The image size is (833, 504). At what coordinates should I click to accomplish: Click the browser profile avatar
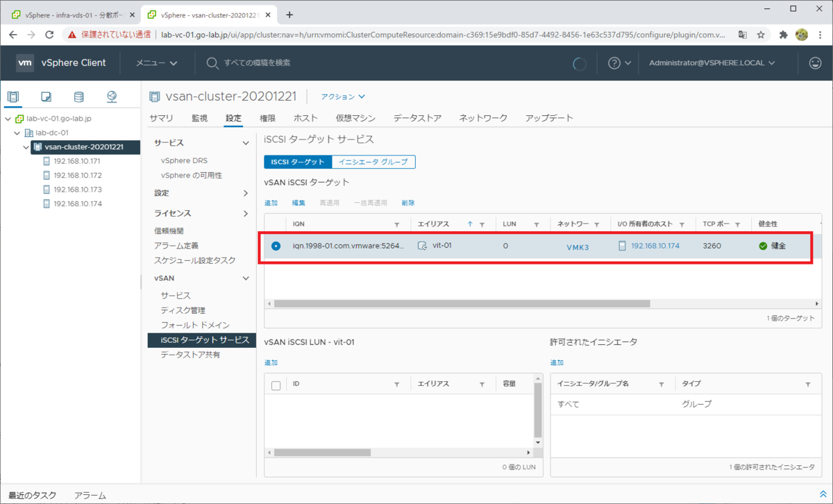click(802, 34)
